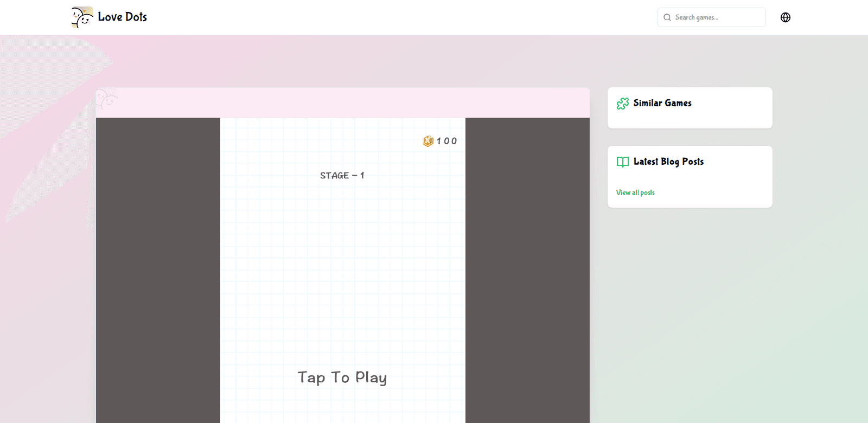Focus the Search games input field
The image size is (868, 423).
click(x=712, y=17)
